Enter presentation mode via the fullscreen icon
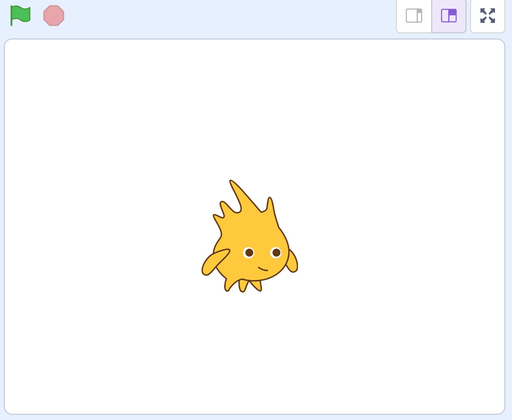This screenshot has width=512, height=420. click(x=487, y=15)
